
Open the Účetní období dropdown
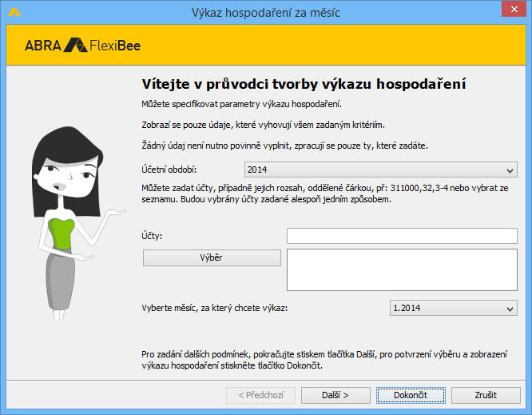(x=381, y=170)
